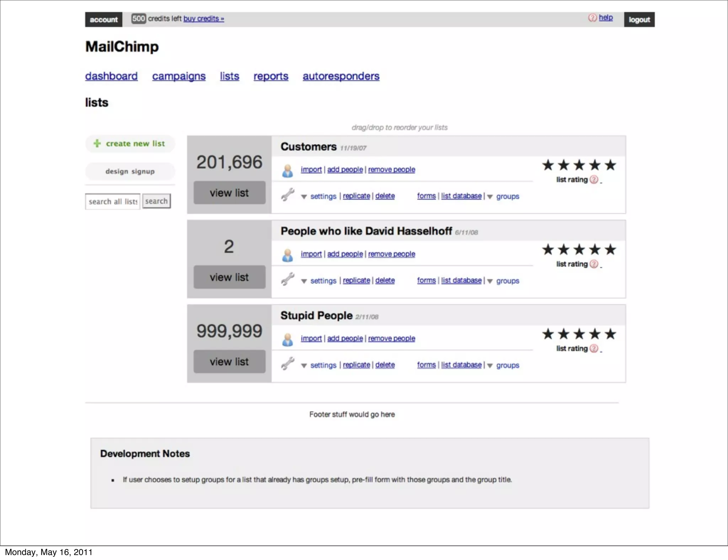
Task: Click the wrench icon for Customers list
Action: coord(288,195)
